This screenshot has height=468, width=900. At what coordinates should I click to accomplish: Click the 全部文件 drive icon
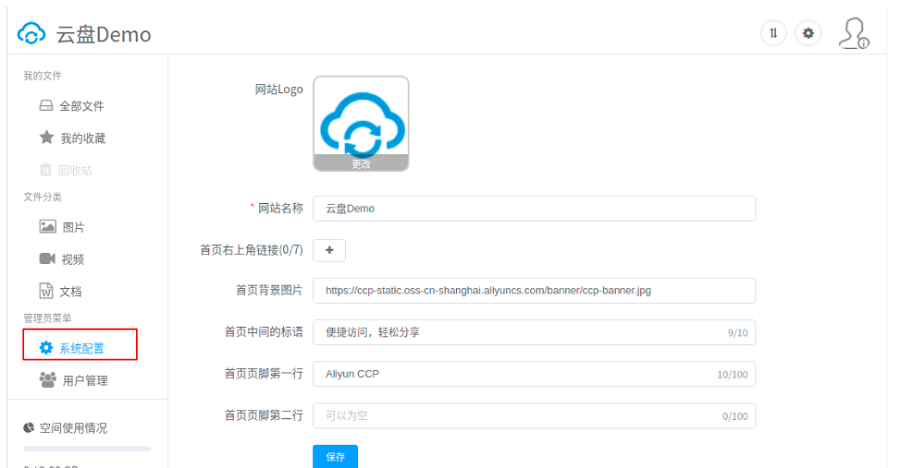(x=46, y=106)
